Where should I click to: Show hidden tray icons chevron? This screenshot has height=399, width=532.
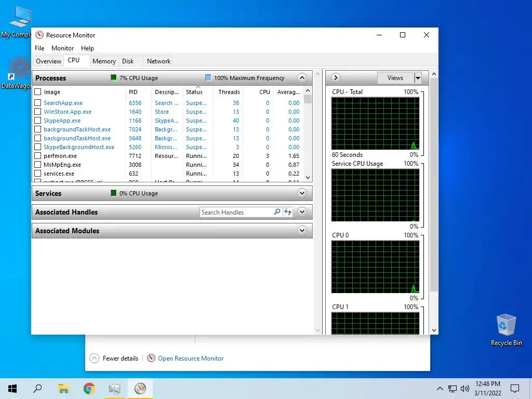coord(440,389)
